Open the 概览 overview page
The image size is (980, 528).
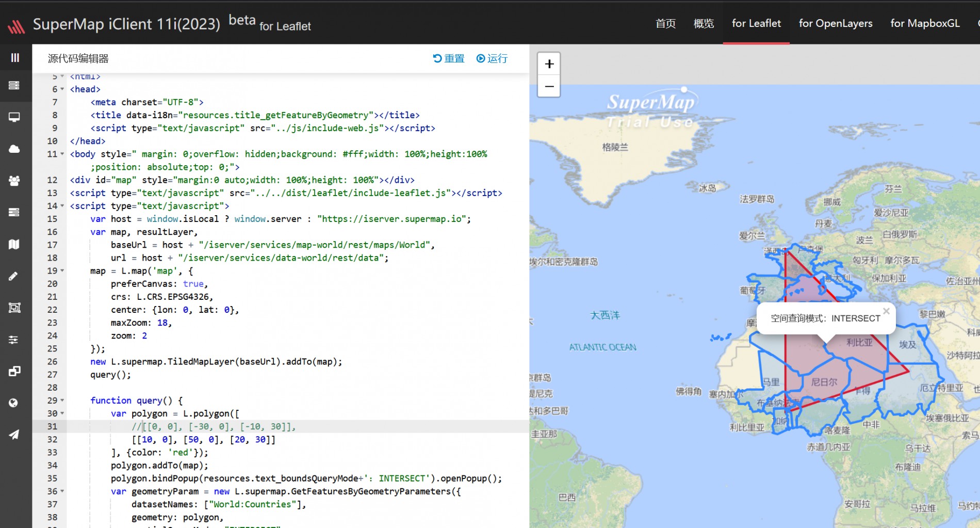704,23
